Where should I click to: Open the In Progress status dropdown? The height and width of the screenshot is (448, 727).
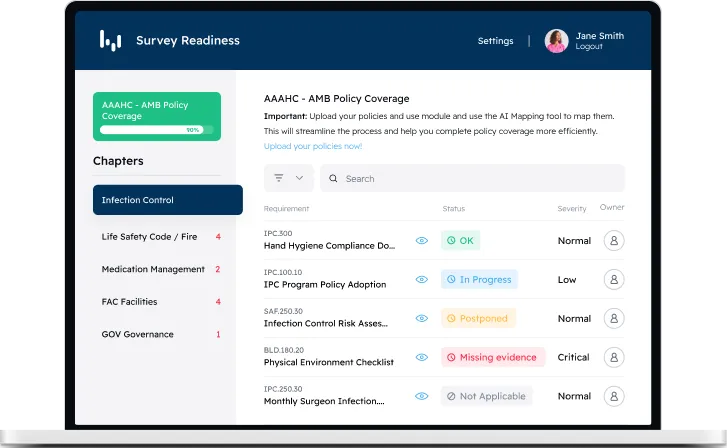click(x=479, y=280)
